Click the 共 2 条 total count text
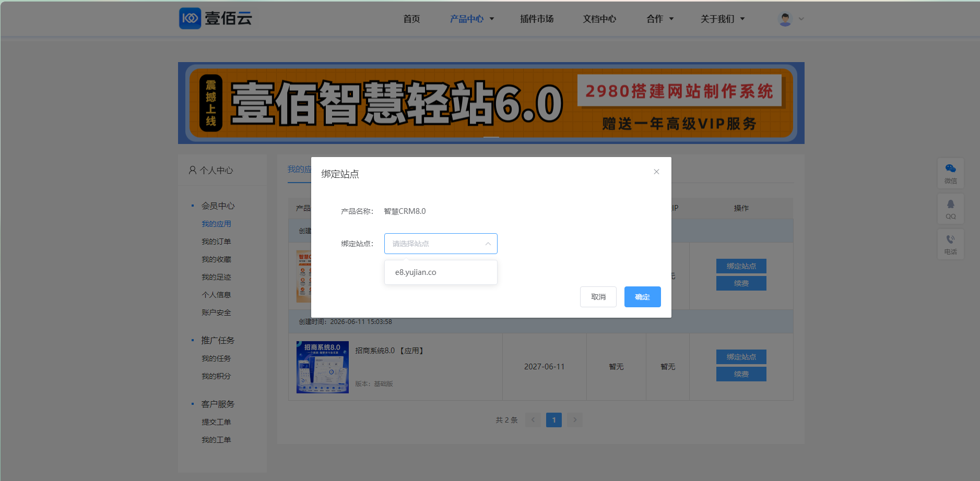The height and width of the screenshot is (481, 980). 506,420
